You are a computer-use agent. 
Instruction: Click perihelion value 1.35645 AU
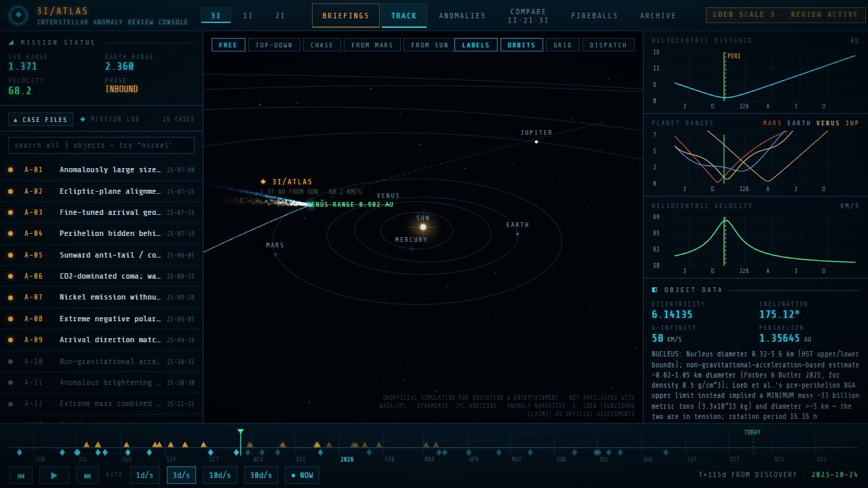pyautogui.click(x=785, y=338)
